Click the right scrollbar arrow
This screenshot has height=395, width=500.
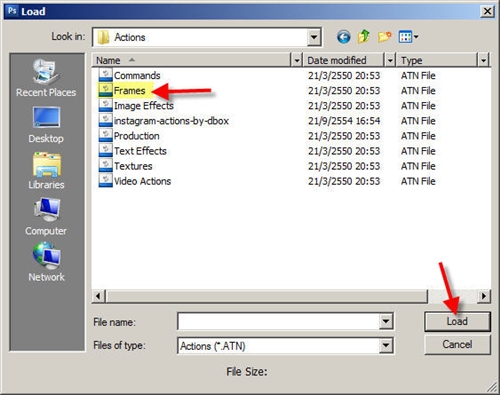[x=484, y=296]
